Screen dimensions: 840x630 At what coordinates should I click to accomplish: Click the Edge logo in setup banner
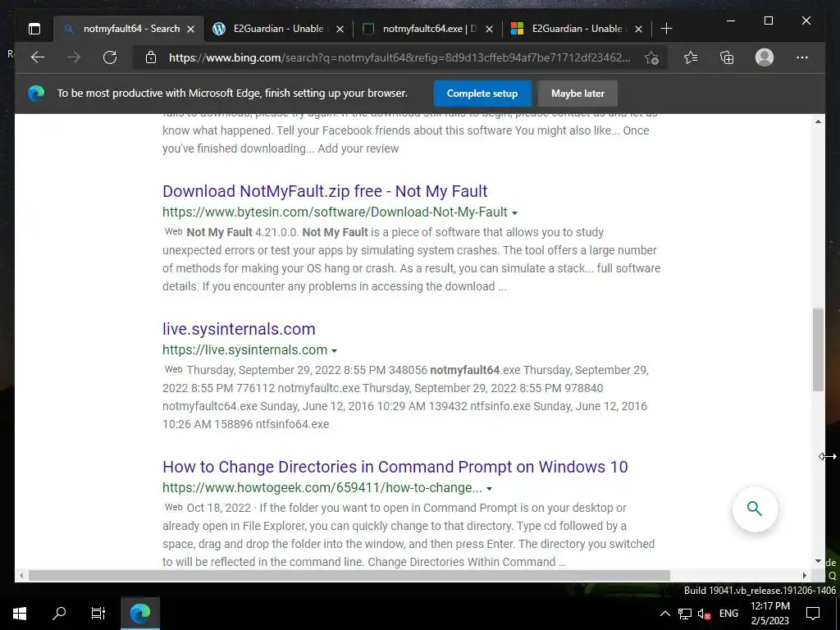[36, 94]
